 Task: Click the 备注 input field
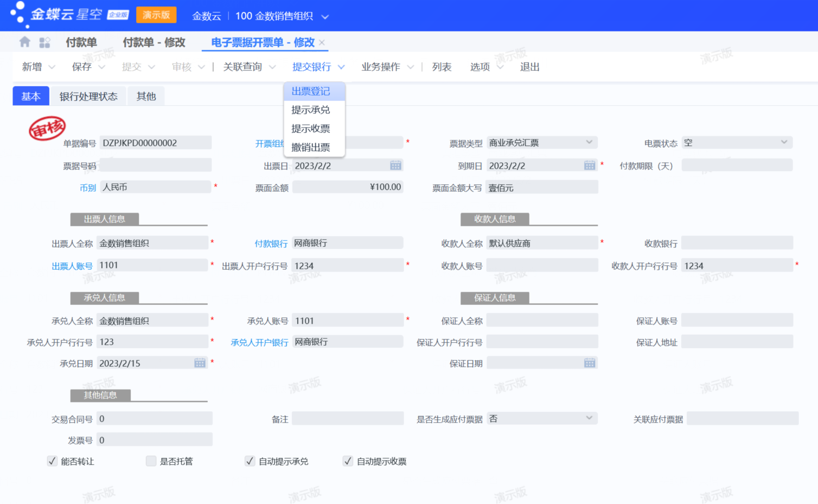(348, 418)
